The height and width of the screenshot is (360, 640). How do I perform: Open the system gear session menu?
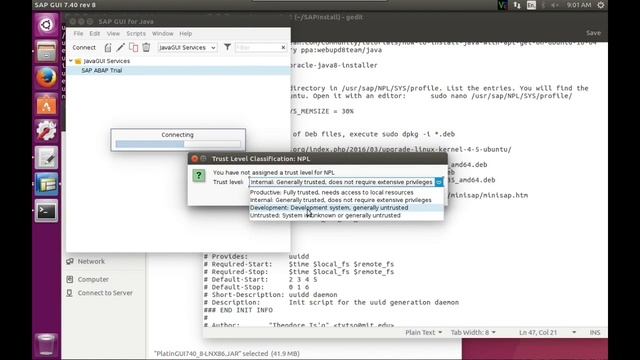[601, 5]
